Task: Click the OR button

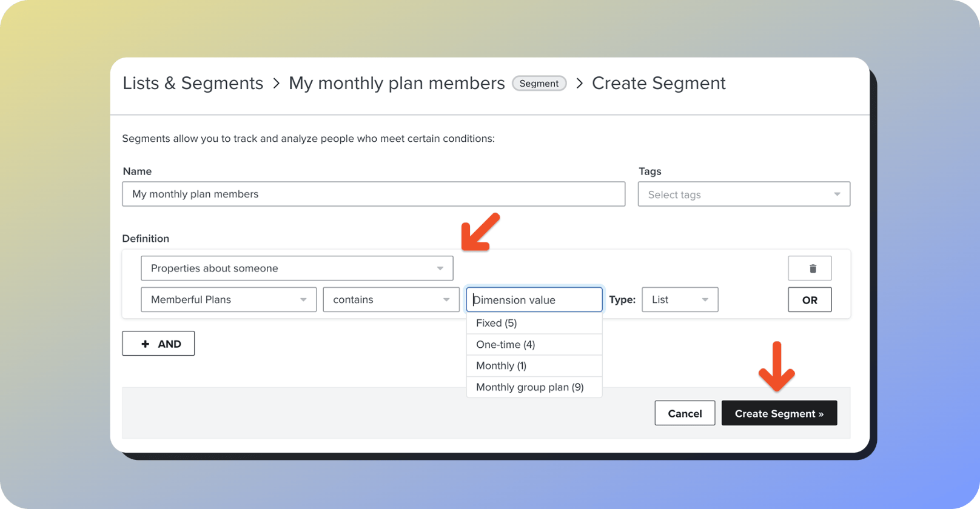Action: [x=809, y=300]
